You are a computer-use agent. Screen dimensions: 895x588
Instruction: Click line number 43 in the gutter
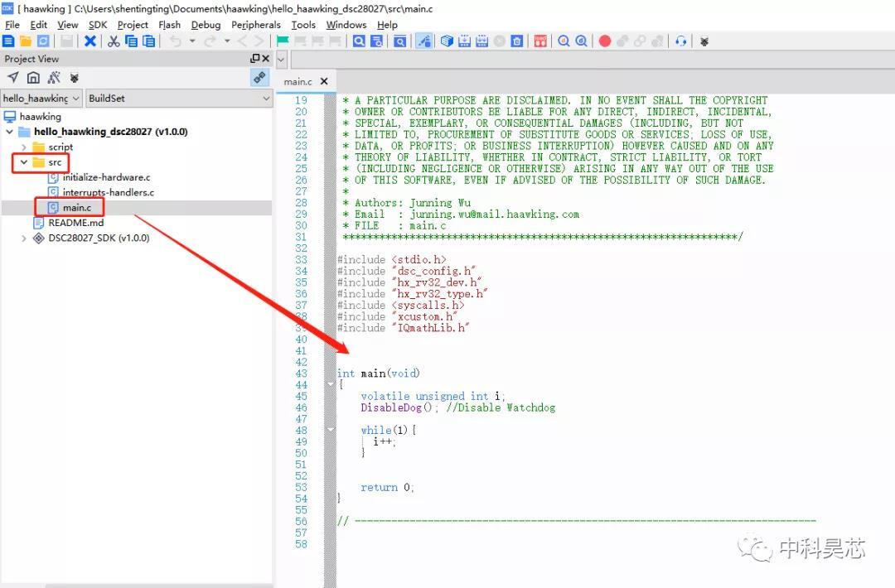[302, 374]
